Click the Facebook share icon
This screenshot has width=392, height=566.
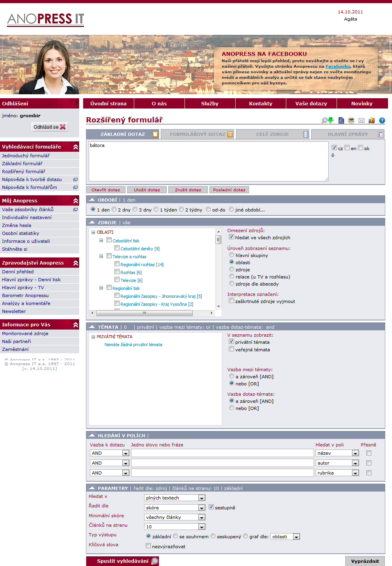pos(341,120)
